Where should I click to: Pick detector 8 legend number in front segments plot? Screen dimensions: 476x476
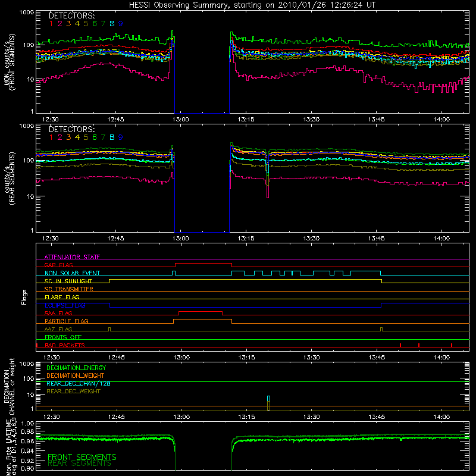112,24
